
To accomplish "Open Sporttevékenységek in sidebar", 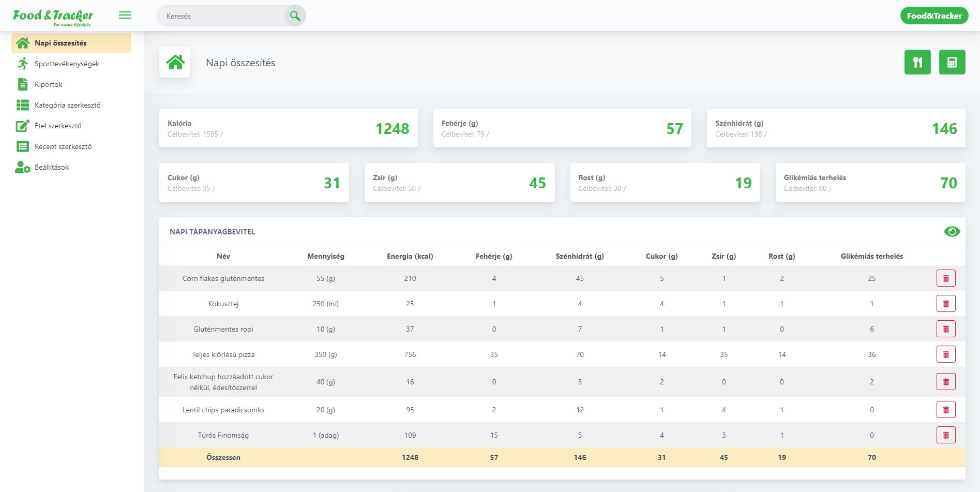I will click(71, 64).
